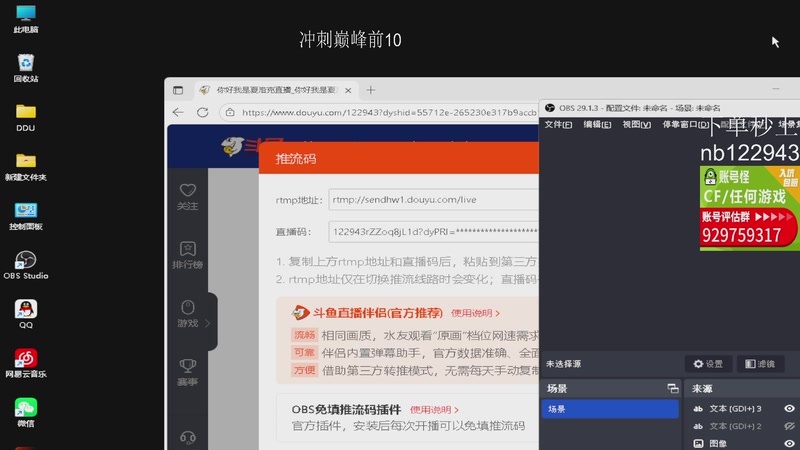Toggle visibility of 文本 (GDI+) 2
800x450 pixels.
coord(789,426)
